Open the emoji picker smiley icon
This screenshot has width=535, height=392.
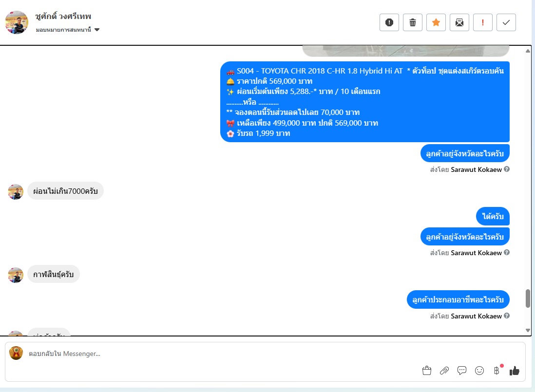coord(479,371)
